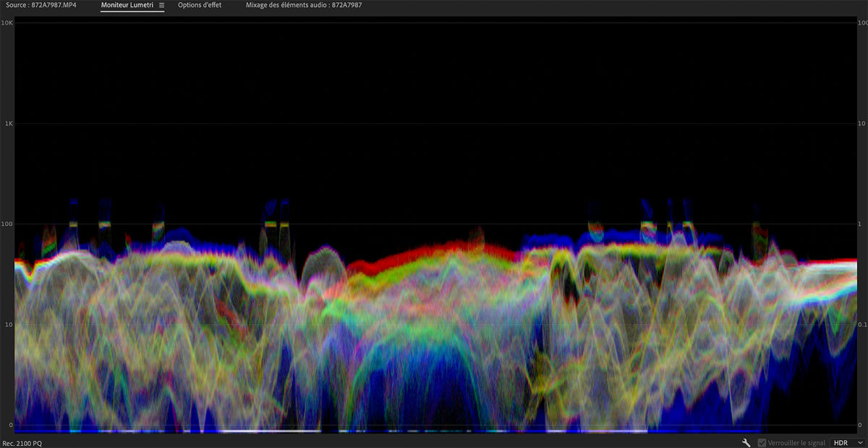This screenshot has height=448, width=868.
Task: Open the HDR dropdown
Action: [x=848, y=442]
